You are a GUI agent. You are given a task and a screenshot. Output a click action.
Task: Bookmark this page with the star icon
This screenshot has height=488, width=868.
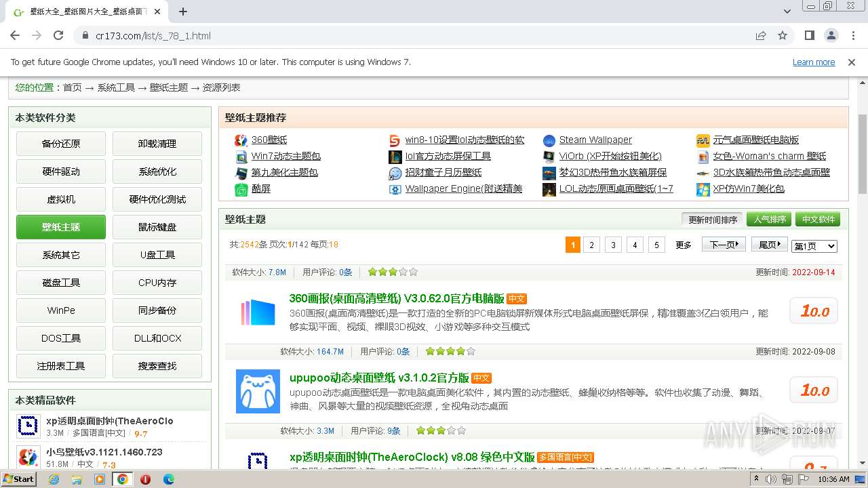(x=783, y=35)
